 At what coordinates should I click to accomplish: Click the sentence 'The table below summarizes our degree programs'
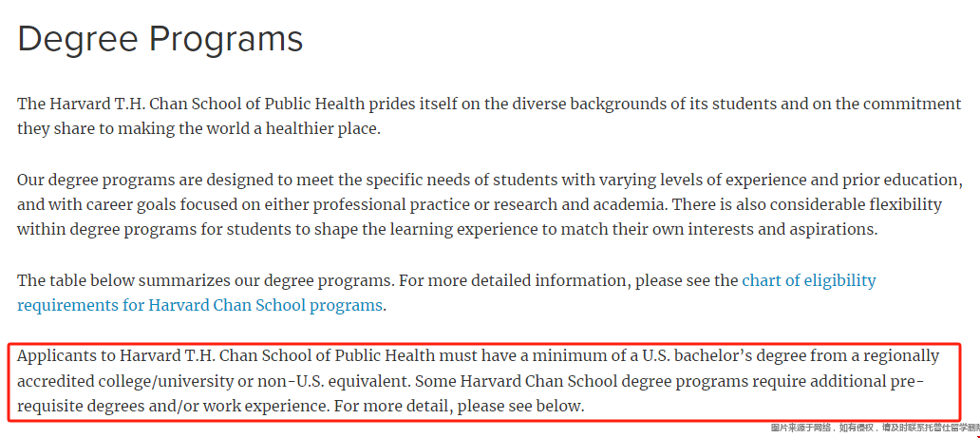(x=206, y=281)
